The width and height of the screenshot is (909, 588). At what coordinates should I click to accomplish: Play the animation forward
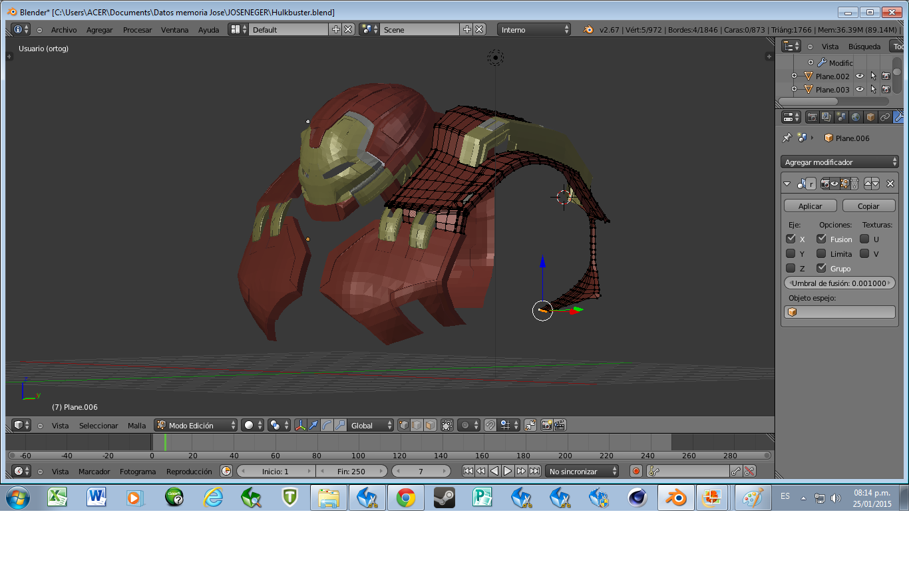point(508,471)
